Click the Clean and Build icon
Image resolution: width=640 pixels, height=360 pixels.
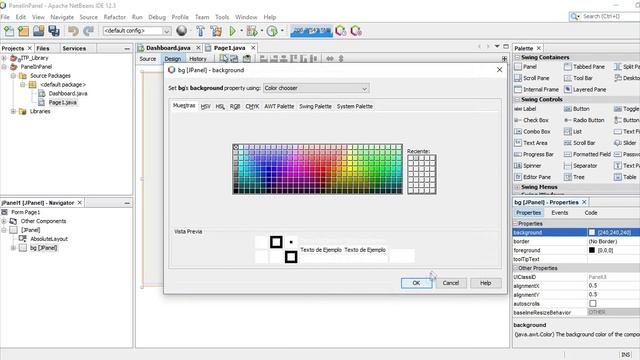(216, 31)
